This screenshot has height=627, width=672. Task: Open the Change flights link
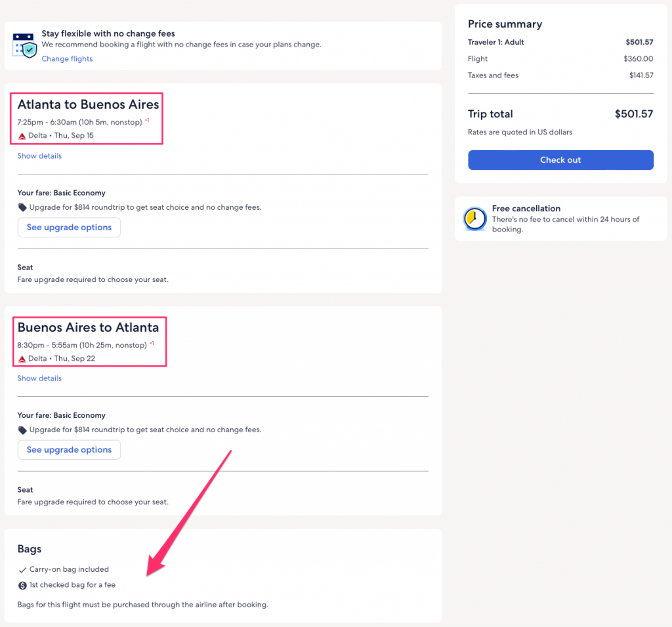[x=67, y=59]
